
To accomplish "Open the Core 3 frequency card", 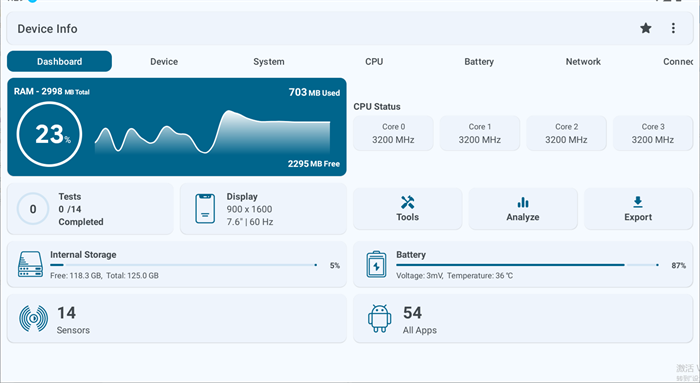I will point(653,133).
